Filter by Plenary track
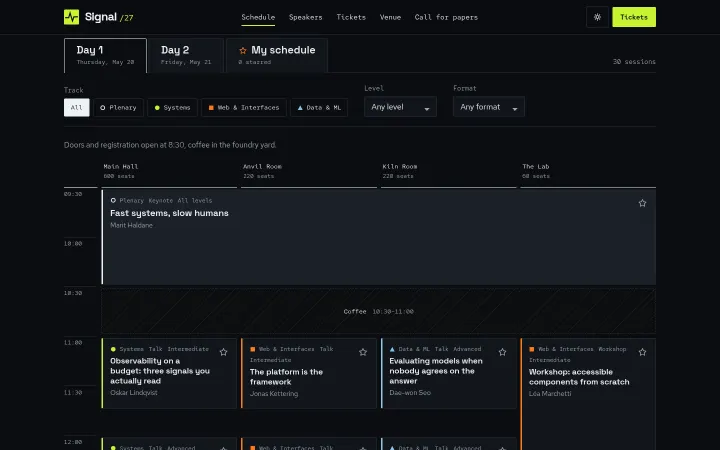The height and width of the screenshot is (450, 720). tap(118, 107)
